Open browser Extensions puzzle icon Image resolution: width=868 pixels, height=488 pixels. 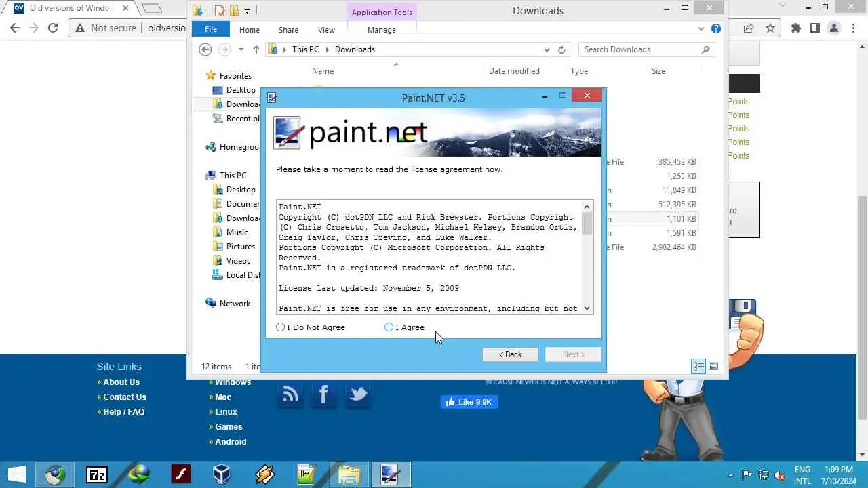[796, 28]
